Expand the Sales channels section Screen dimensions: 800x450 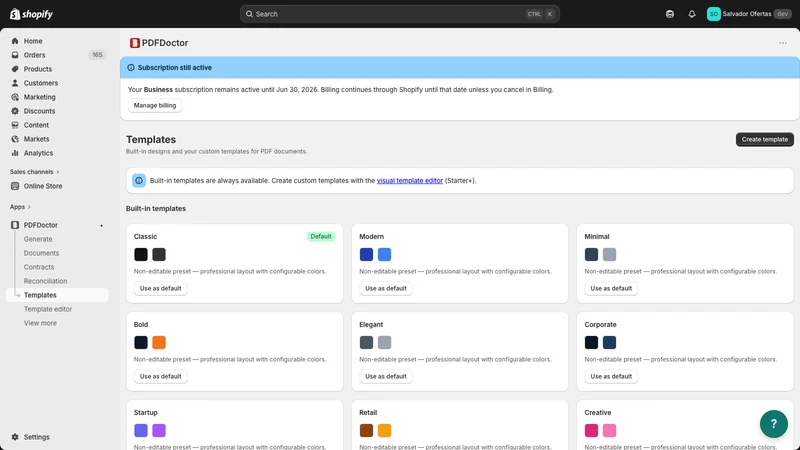pos(35,172)
